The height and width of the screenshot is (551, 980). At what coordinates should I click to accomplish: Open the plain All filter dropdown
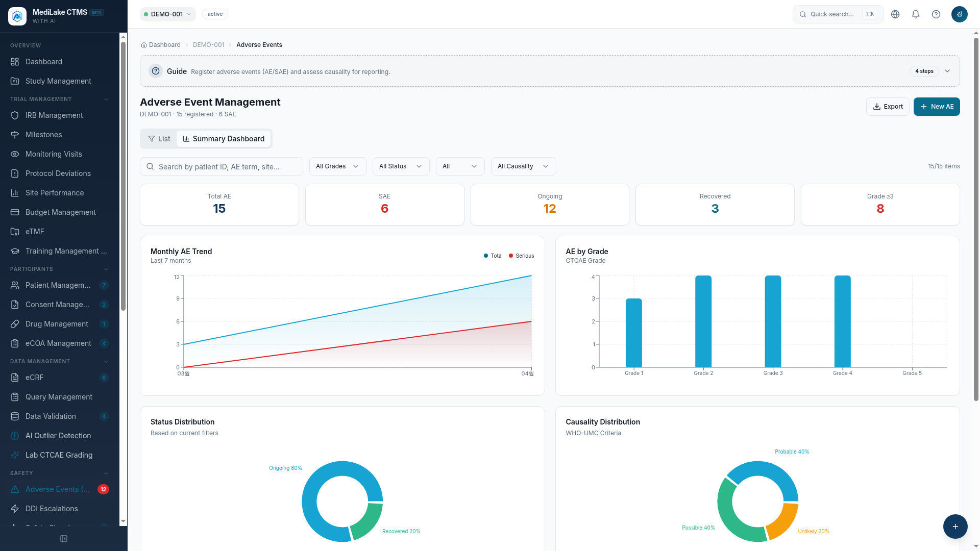[460, 166]
